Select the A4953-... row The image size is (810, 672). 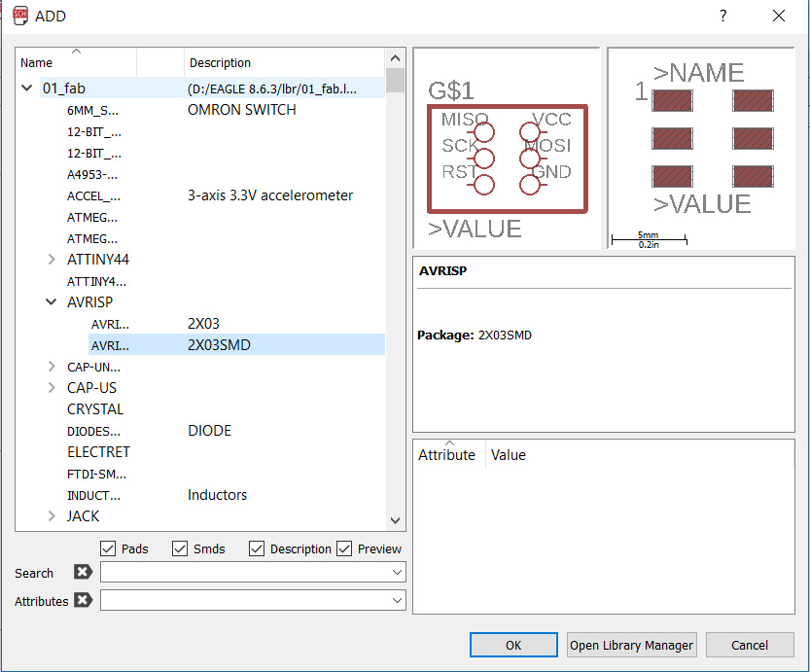pyautogui.click(x=200, y=175)
